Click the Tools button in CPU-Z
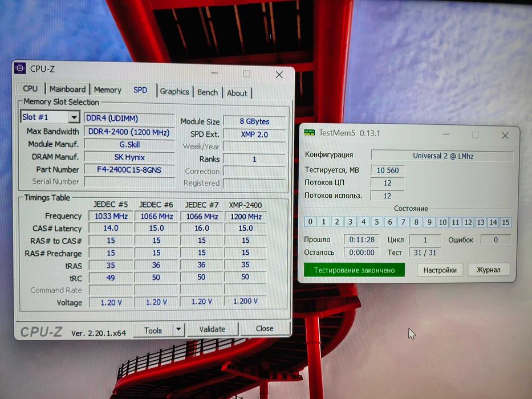 (x=153, y=331)
